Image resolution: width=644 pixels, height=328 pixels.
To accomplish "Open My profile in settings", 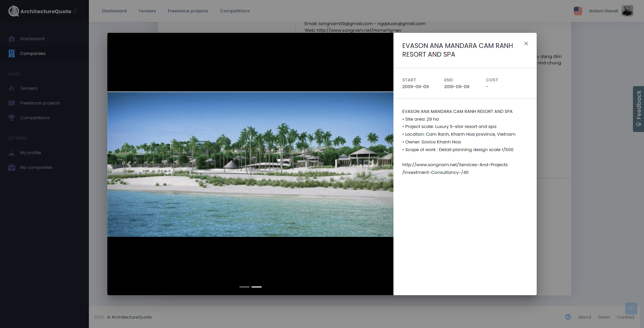I will [30, 153].
